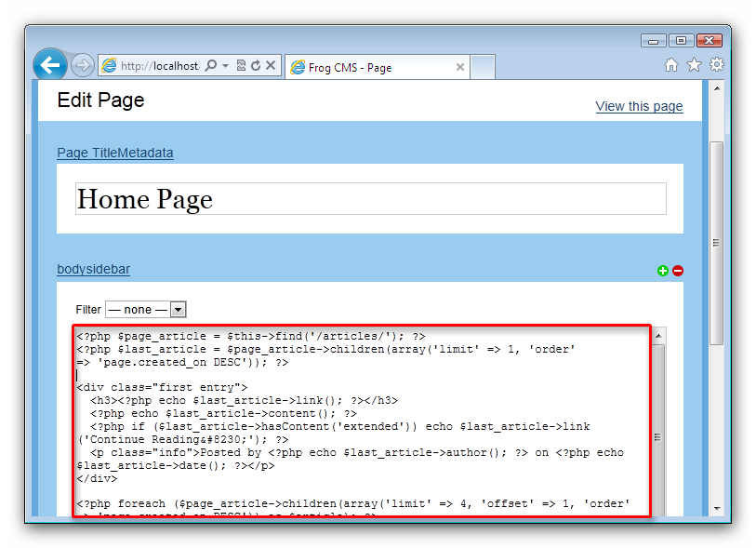Viewport: 756px width, 548px height.
Task: Open the browser Home icon
Action: 671,65
